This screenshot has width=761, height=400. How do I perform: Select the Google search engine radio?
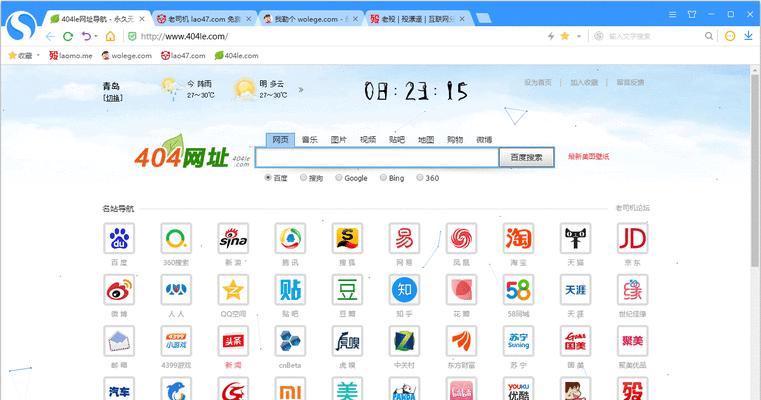pos(339,178)
